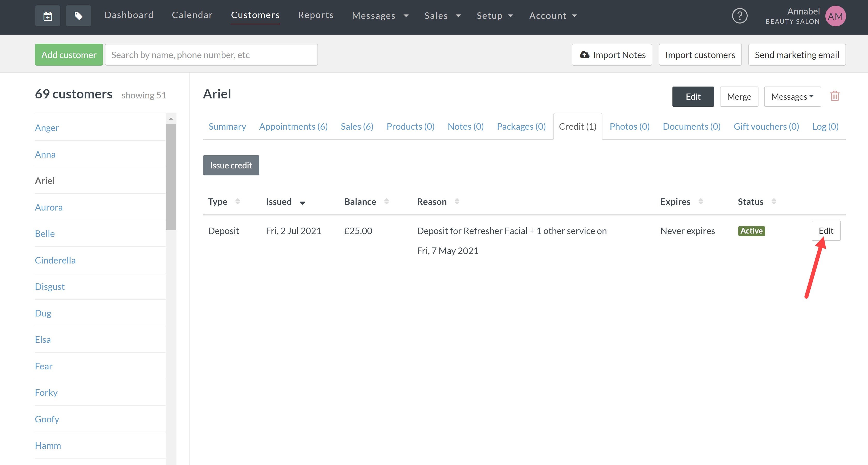Image resolution: width=868 pixels, height=465 pixels.
Task: Open the Gift vouchers tab
Action: 766,126
